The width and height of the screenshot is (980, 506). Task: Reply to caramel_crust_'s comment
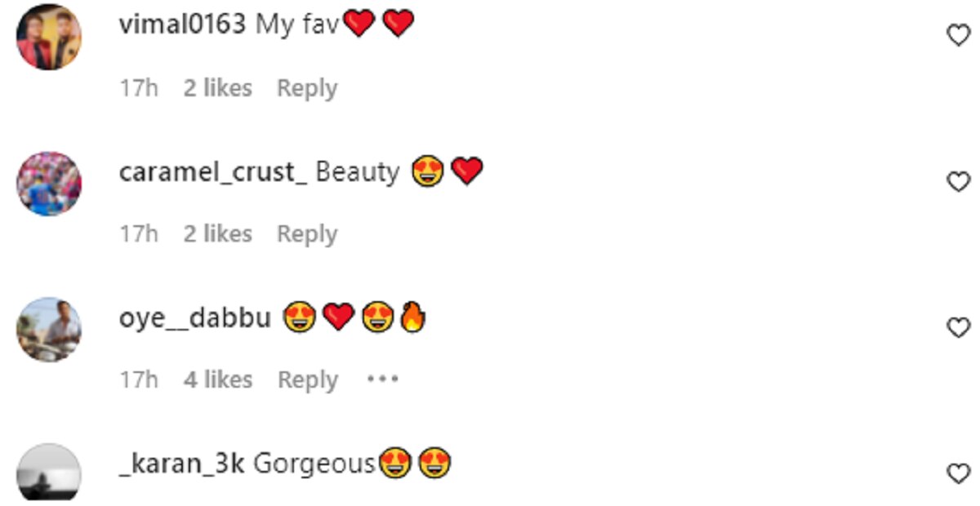[x=307, y=234]
